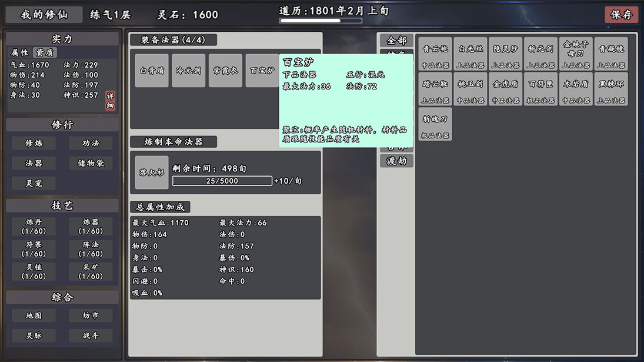Select equipped 冷元剑 slot
This screenshot has width=644, height=362.
(x=188, y=71)
